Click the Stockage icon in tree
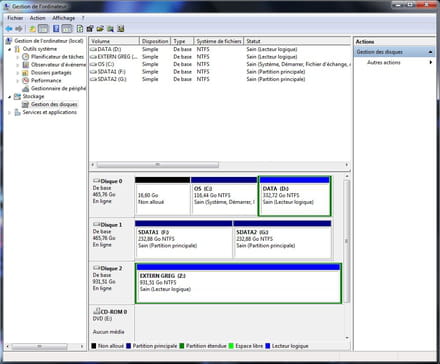This screenshot has height=364, width=440. click(x=17, y=97)
